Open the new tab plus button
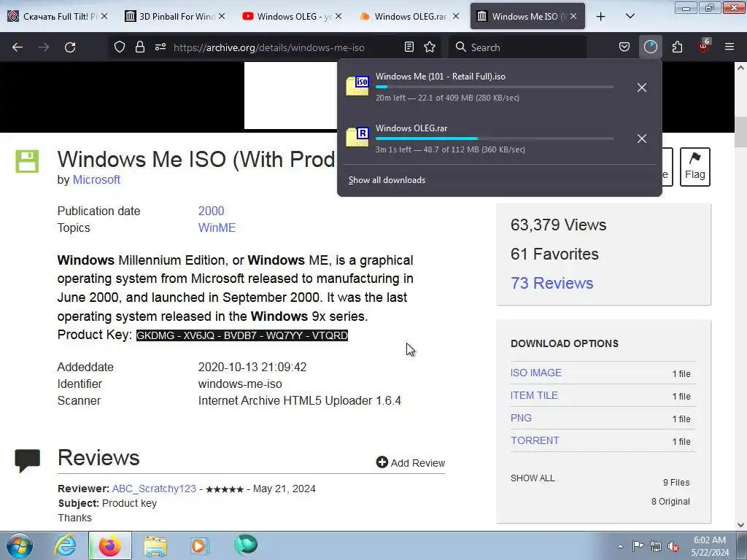Image resolution: width=747 pixels, height=560 pixels. point(601,17)
